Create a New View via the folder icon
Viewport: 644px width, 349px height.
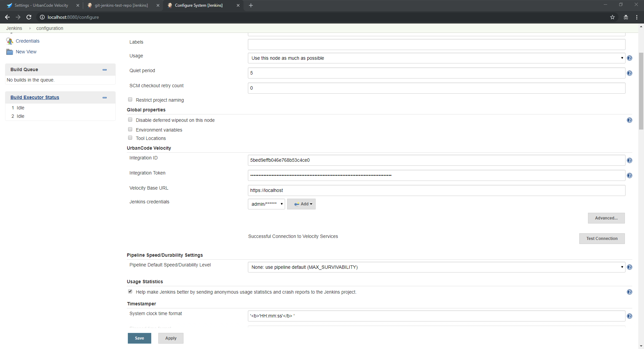(9, 52)
